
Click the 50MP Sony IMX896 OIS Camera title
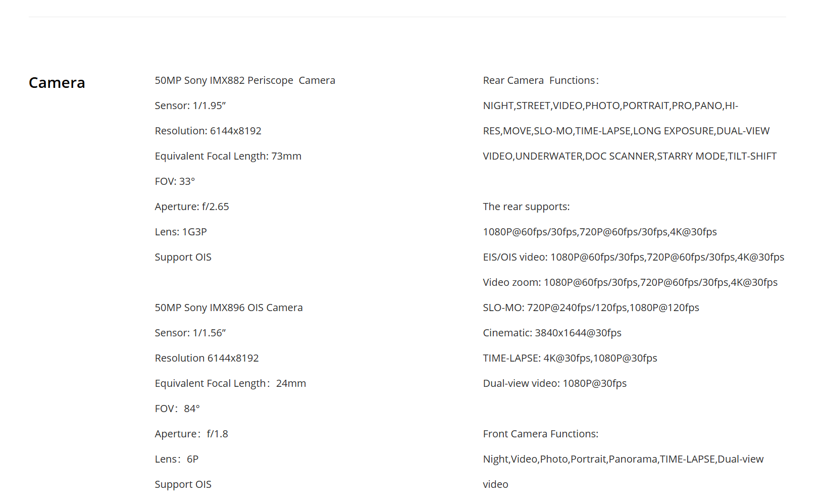point(229,308)
